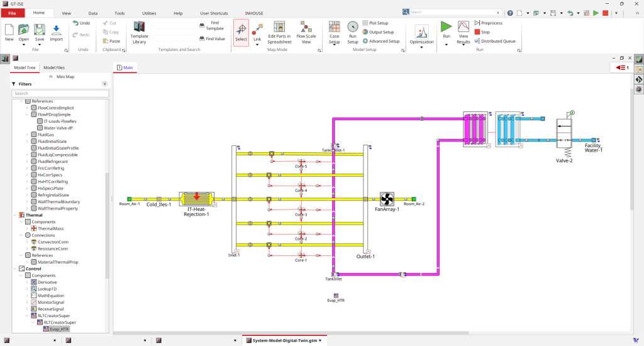Click the help question mark icon
The height and width of the screenshot is (346, 644).
[x=510, y=13]
